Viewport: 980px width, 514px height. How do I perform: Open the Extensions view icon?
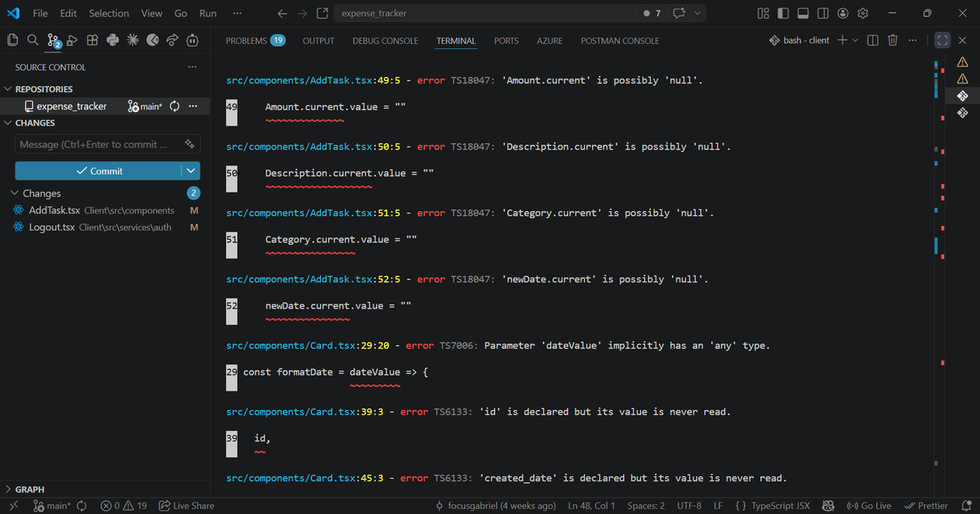(92, 40)
